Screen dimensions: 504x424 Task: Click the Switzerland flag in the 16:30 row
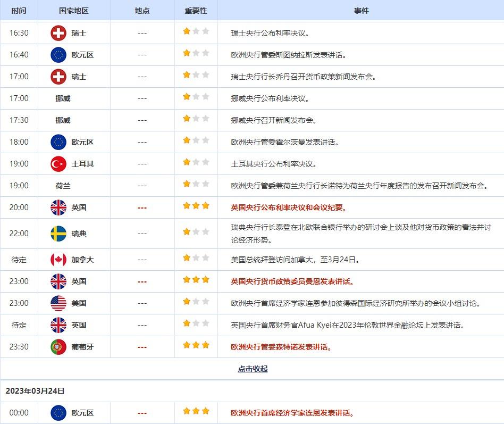pos(58,33)
